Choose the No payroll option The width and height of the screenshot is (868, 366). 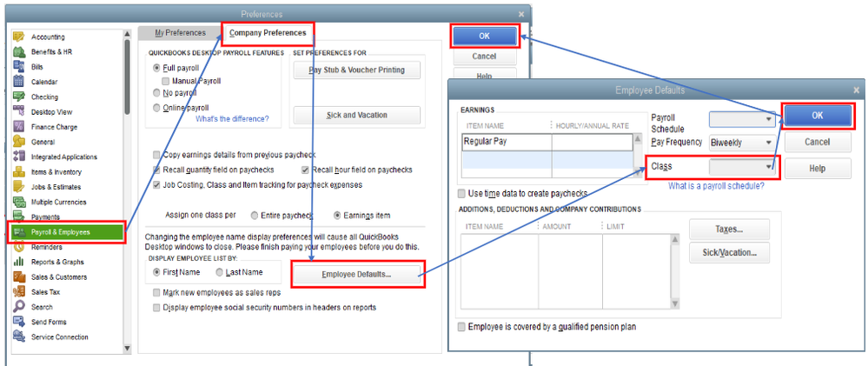tap(156, 93)
